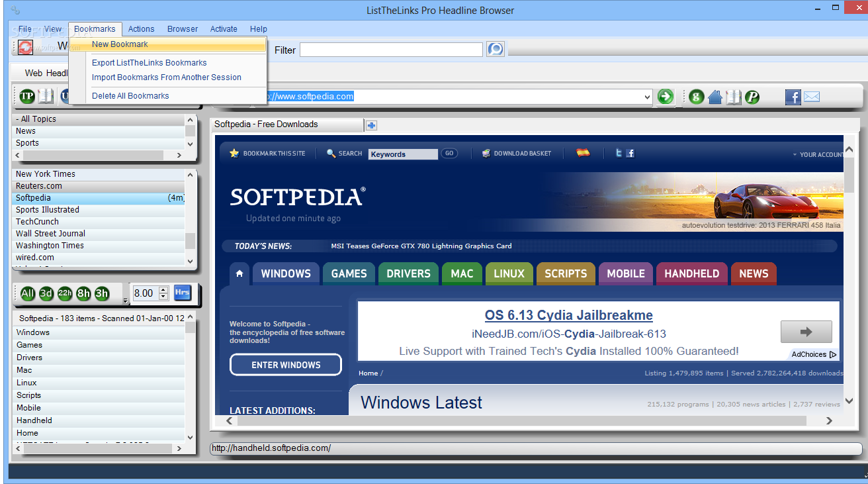Screen dimensions: 868x484
Task: Click inside the Filter input field
Action: (391, 50)
